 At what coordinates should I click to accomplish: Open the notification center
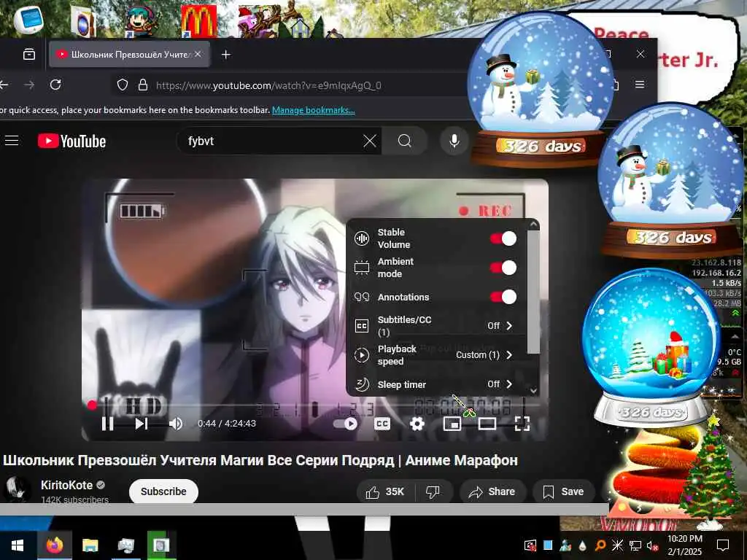point(723,545)
